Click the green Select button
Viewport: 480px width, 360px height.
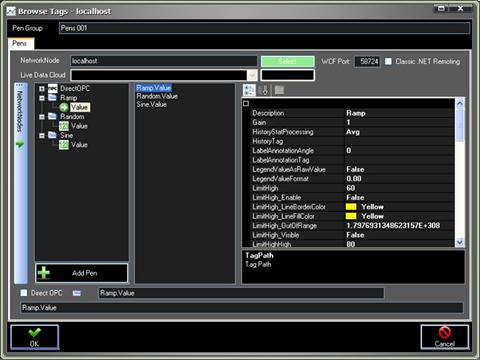pos(288,61)
